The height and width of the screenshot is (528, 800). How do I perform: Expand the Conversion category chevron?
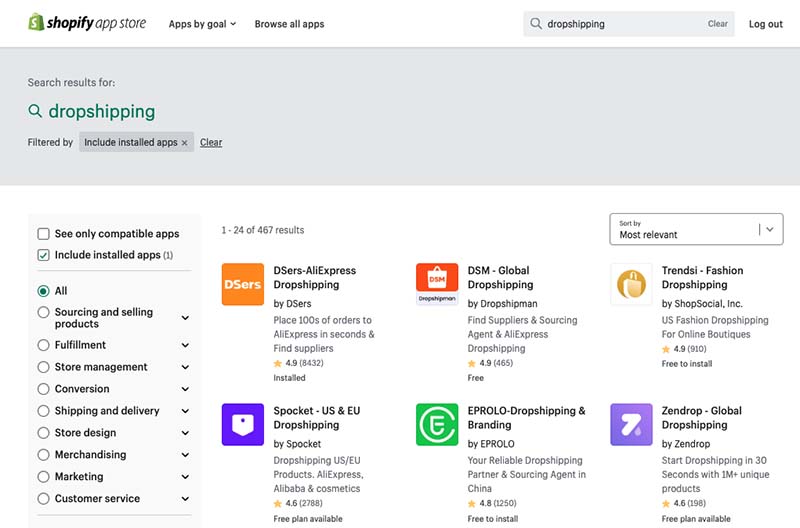[185, 389]
